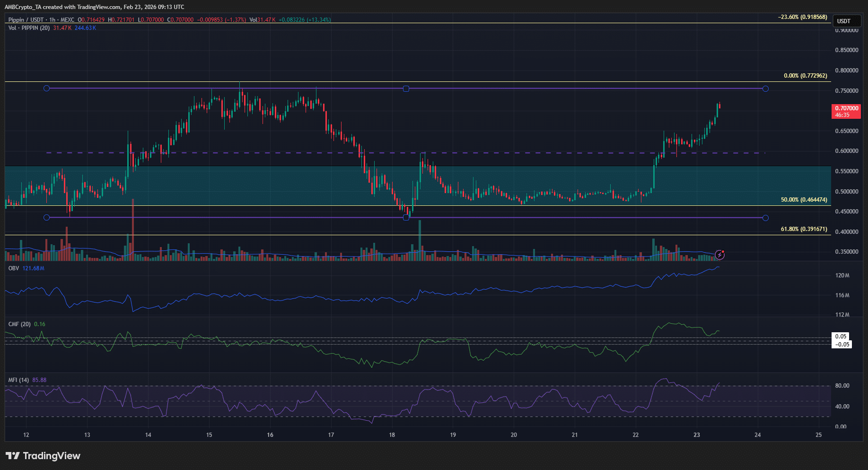The image size is (868, 470).
Task: Select the left anchor handle of the upper purple line
Action: tap(46, 88)
